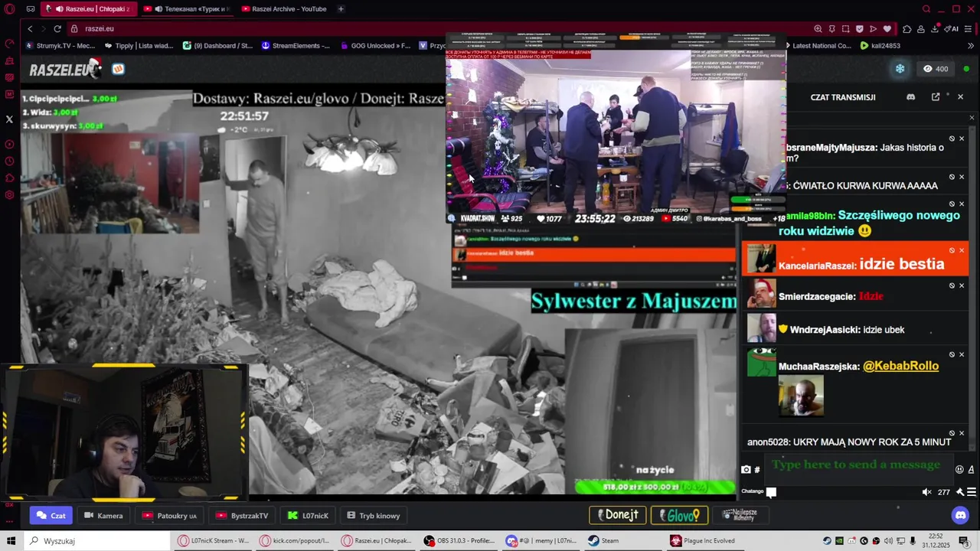
Task: Click the browser Back arrow
Action: click(x=30, y=28)
